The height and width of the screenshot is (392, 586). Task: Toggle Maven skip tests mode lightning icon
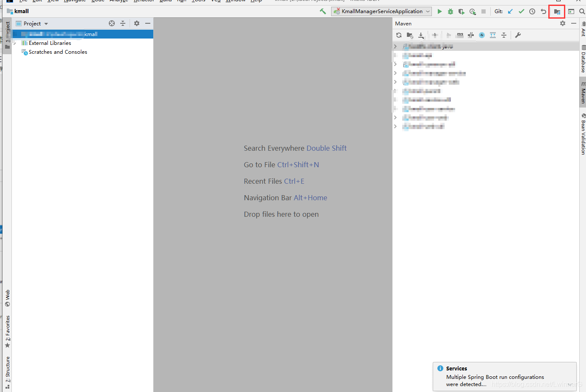pos(482,35)
